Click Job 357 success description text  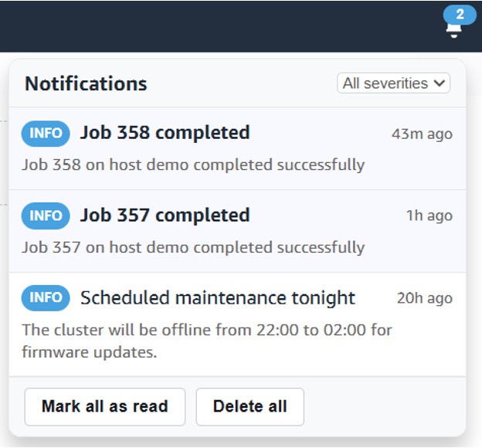tap(193, 247)
